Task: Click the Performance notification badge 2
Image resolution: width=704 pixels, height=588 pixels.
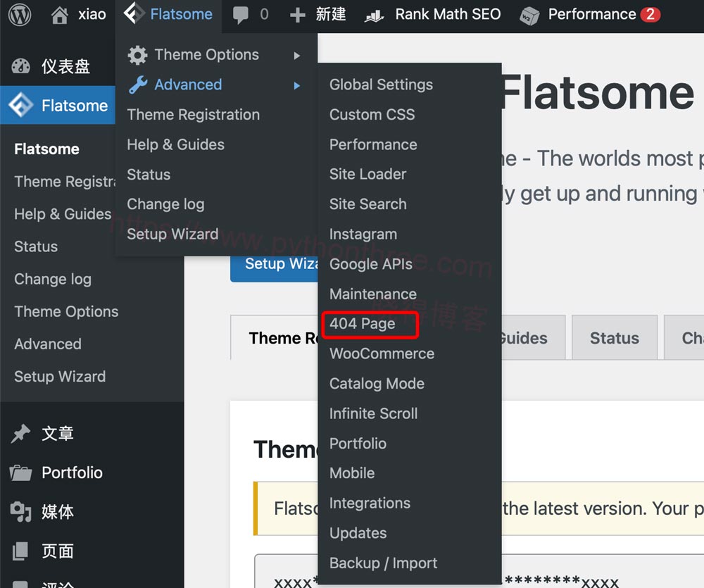Action: (650, 14)
